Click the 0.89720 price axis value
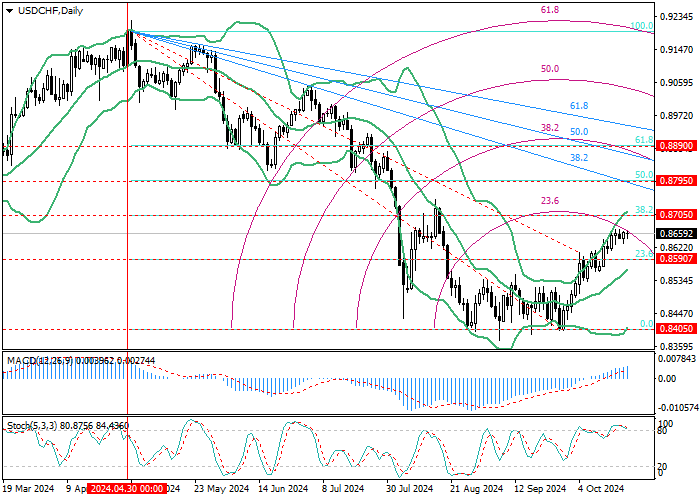Image resolution: width=700 pixels, height=500 pixels. tap(677, 116)
